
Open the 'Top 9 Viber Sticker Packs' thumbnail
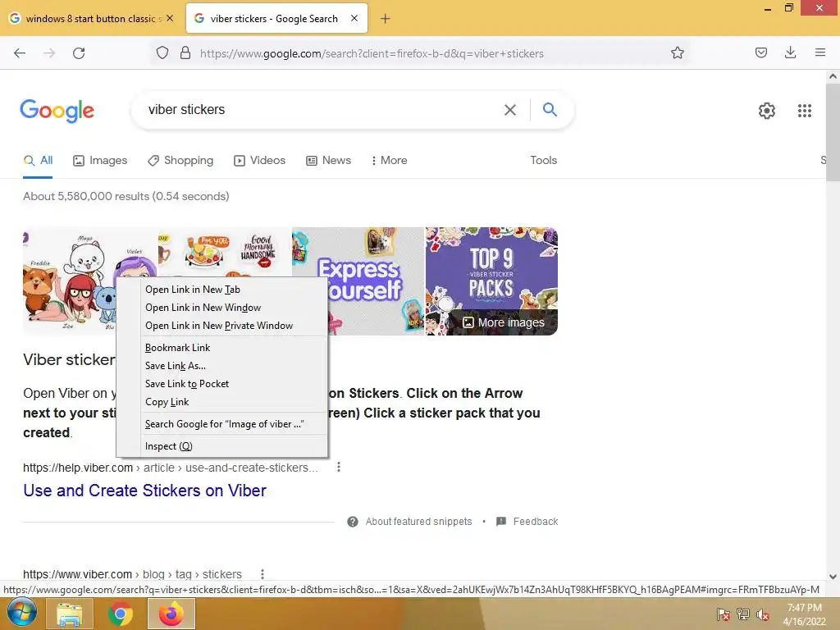click(491, 268)
